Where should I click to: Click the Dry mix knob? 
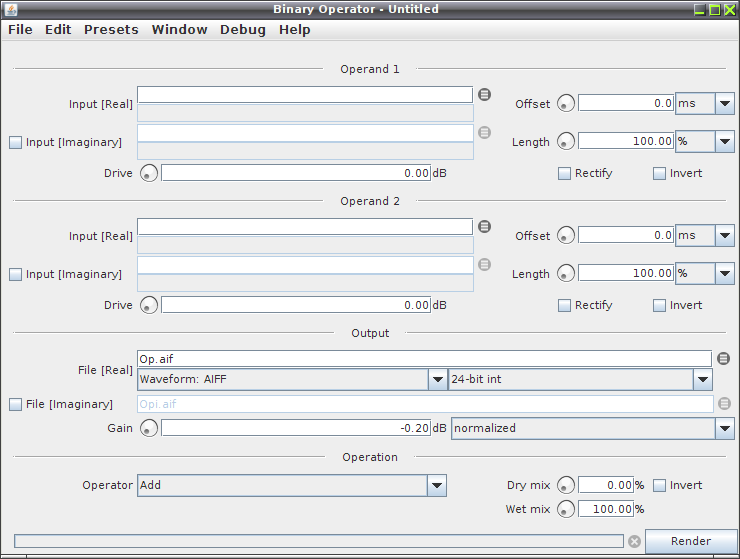point(565,485)
